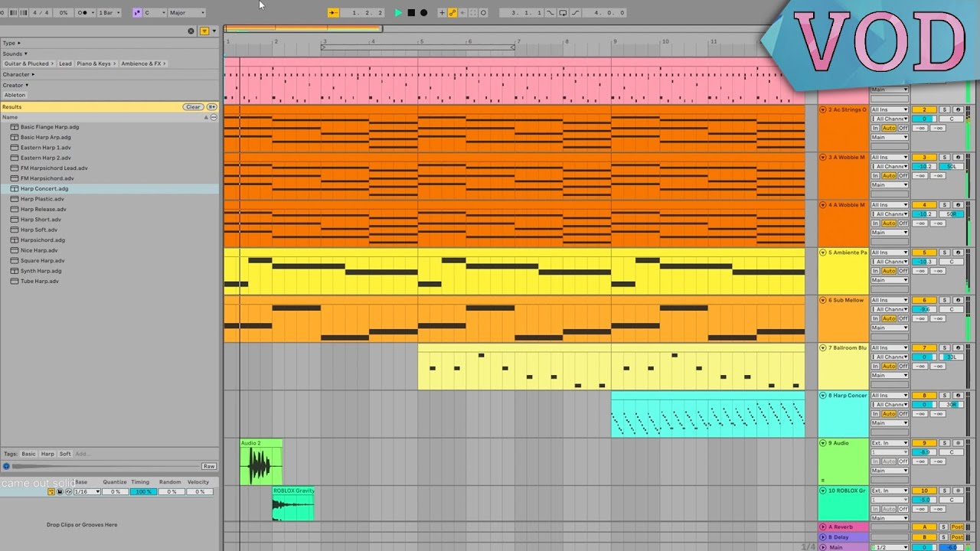Click the Harp tag chip
Viewport: 980px width, 551px height.
tap(47, 454)
